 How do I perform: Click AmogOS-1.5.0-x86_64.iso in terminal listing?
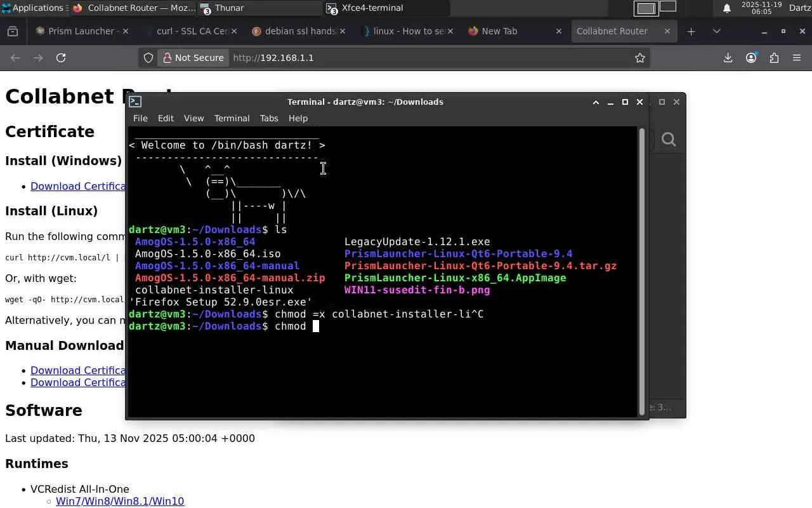pyautogui.click(x=207, y=253)
